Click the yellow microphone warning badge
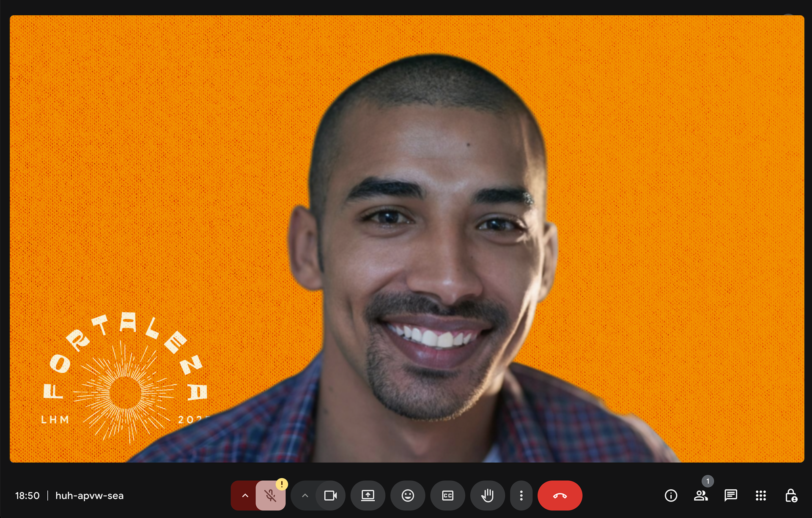 282,484
